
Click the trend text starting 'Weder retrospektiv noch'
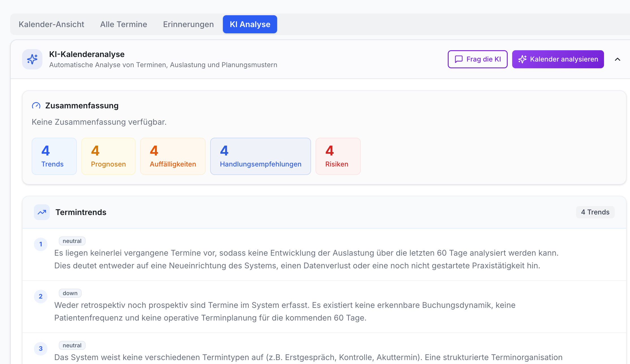point(285,312)
